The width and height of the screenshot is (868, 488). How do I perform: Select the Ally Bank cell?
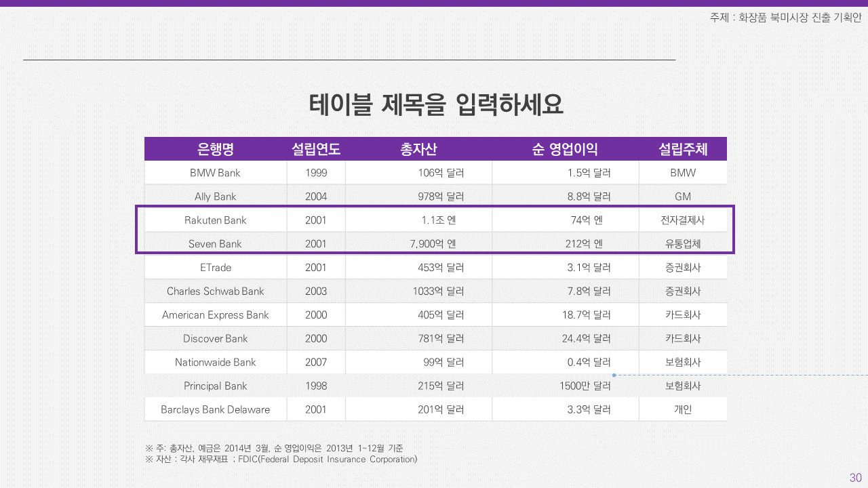click(216, 197)
